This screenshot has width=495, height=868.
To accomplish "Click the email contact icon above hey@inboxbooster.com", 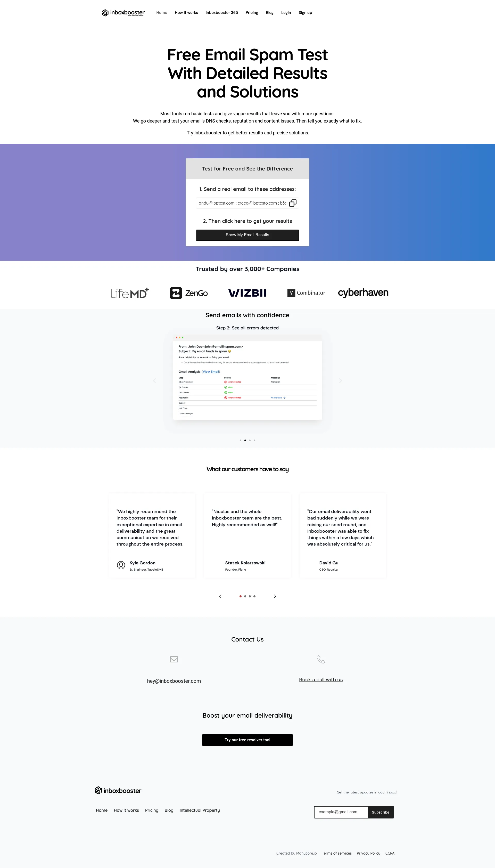I will (x=174, y=659).
